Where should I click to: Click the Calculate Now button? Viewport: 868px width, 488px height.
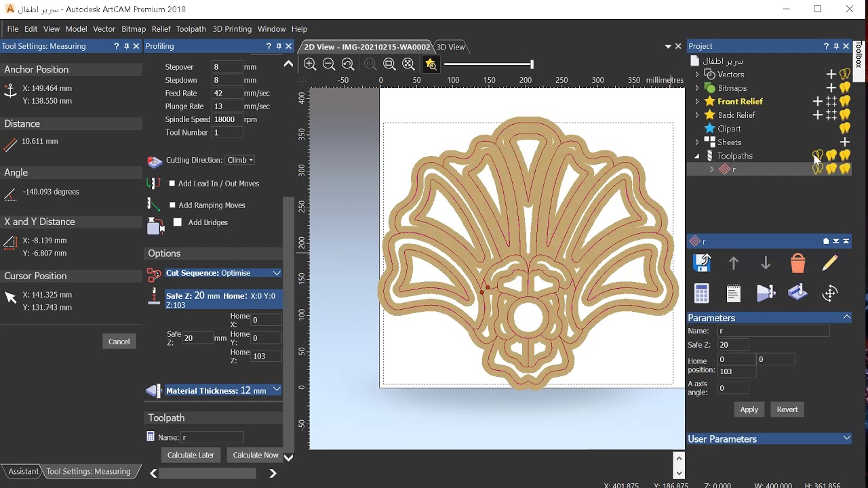(256, 455)
